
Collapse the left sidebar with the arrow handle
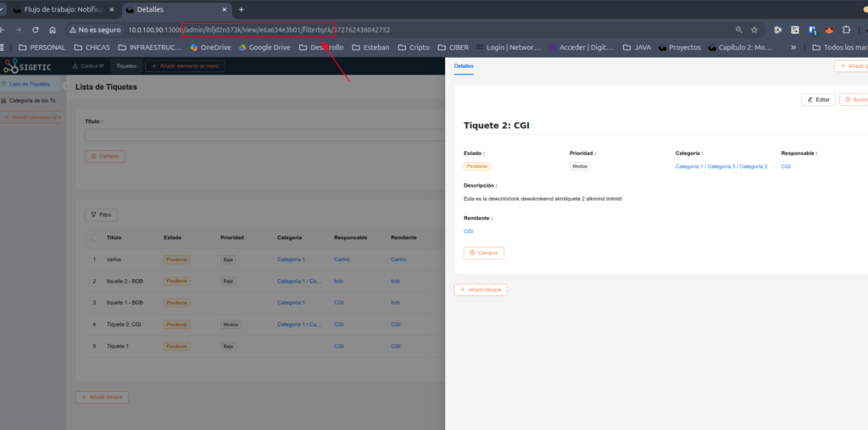click(x=64, y=87)
